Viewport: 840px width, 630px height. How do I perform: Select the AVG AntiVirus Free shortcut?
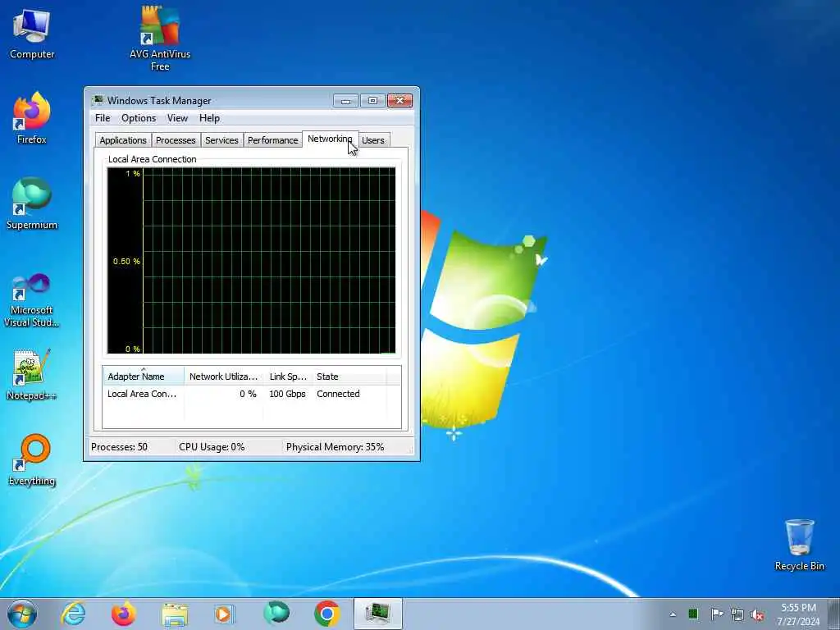click(x=160, y=39)
